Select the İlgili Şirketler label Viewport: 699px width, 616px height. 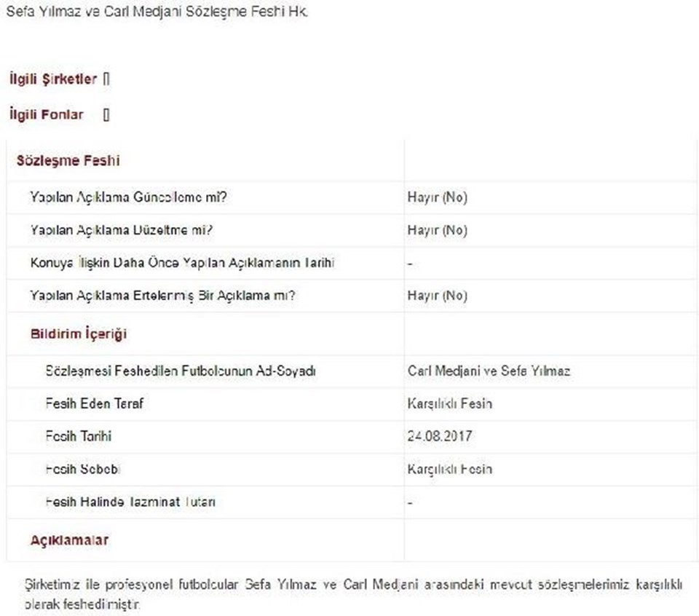pyautogui.click(x=53, y=79)
